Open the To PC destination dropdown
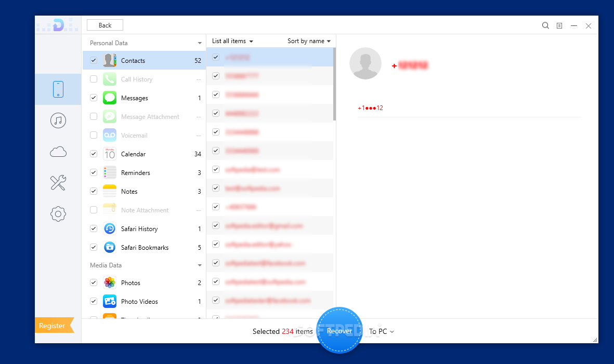 click(x=382, y=331)
